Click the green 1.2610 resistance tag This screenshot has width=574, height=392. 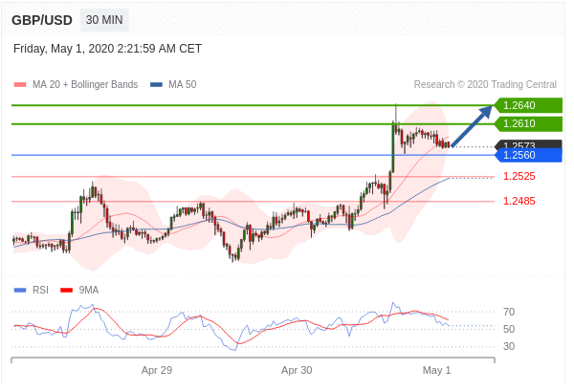[528, 123]
